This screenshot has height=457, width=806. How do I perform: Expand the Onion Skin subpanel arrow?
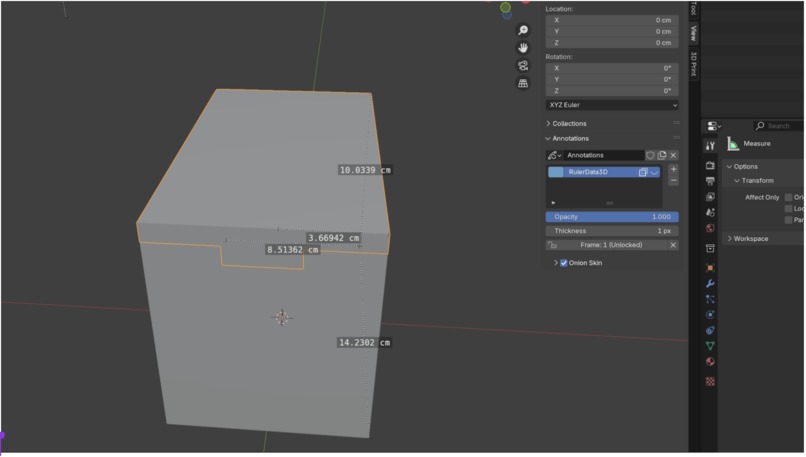click(556, 263)
